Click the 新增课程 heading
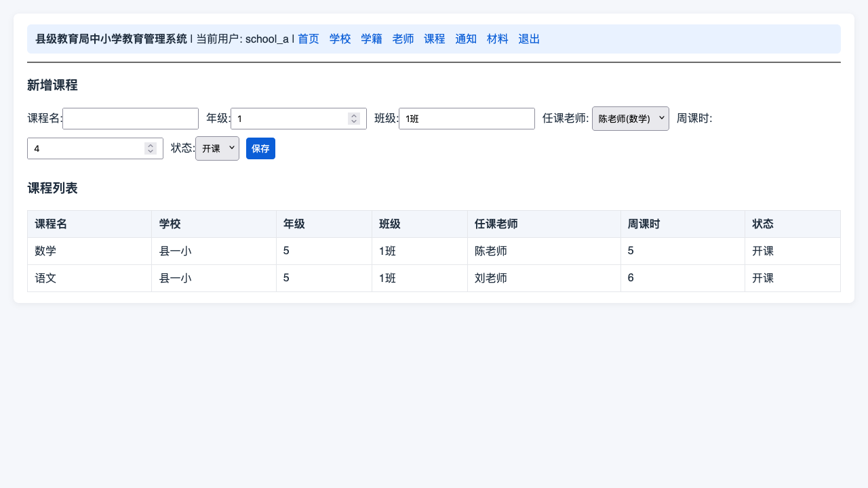Screen dimensions: 868x488 coord(52,85)
